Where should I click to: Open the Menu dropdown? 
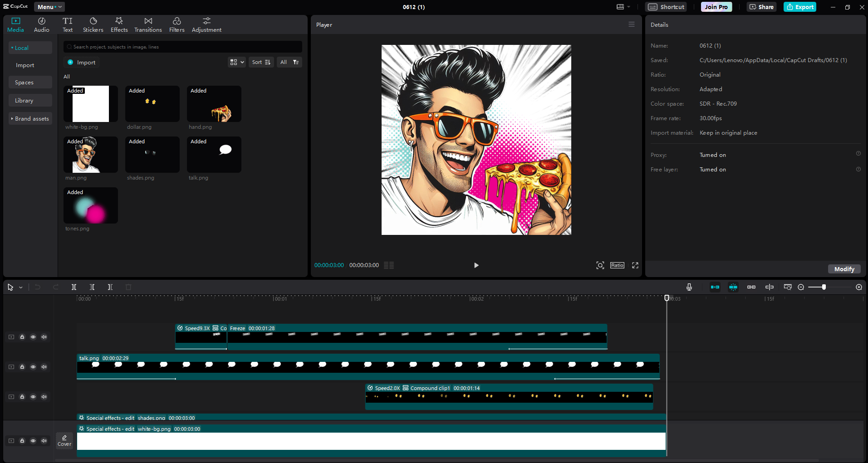(x=49, y=7)
